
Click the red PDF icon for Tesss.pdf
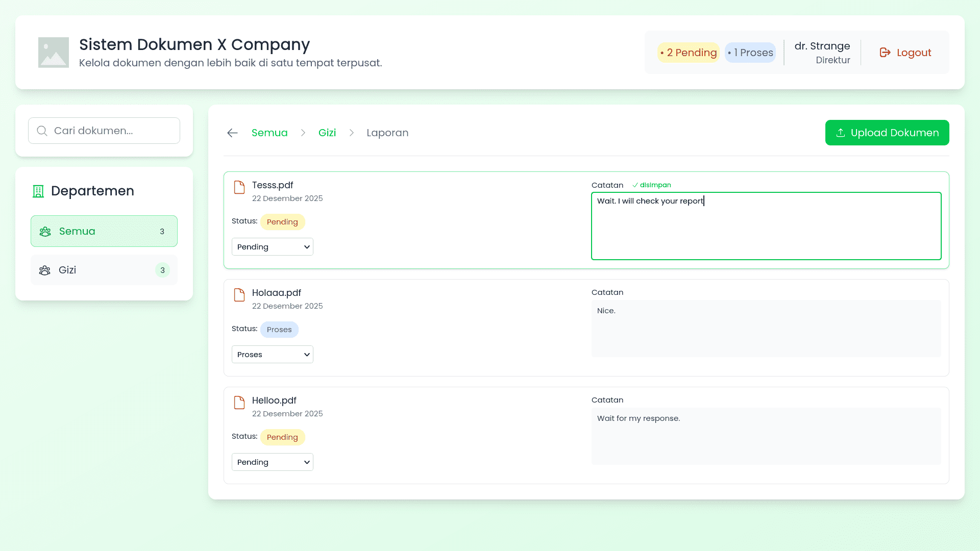click(x=239, y=187)
